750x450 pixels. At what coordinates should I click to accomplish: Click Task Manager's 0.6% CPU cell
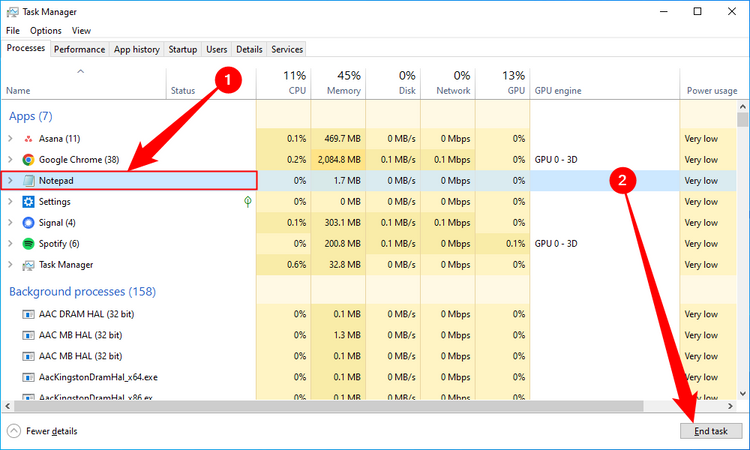(284, 265)
